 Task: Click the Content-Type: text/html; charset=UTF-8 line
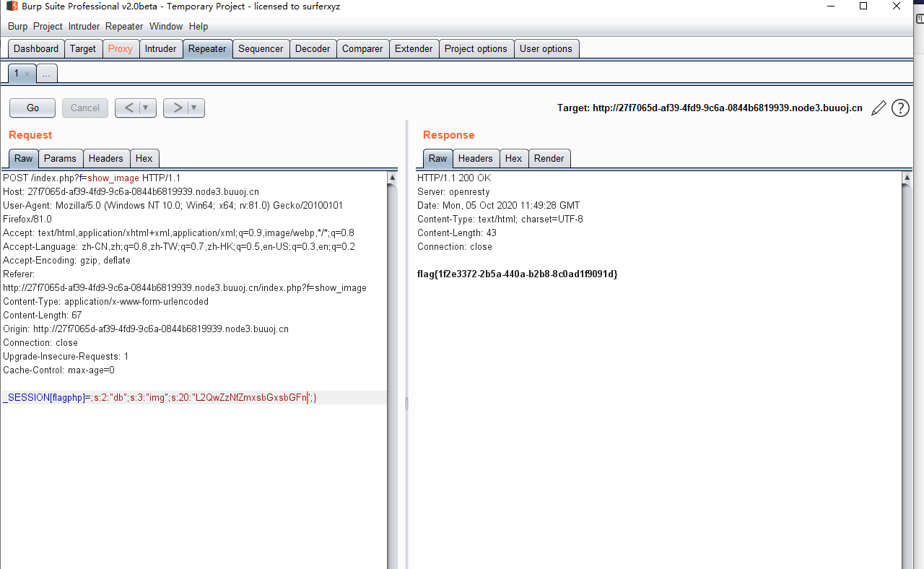(x=500, y=219)
